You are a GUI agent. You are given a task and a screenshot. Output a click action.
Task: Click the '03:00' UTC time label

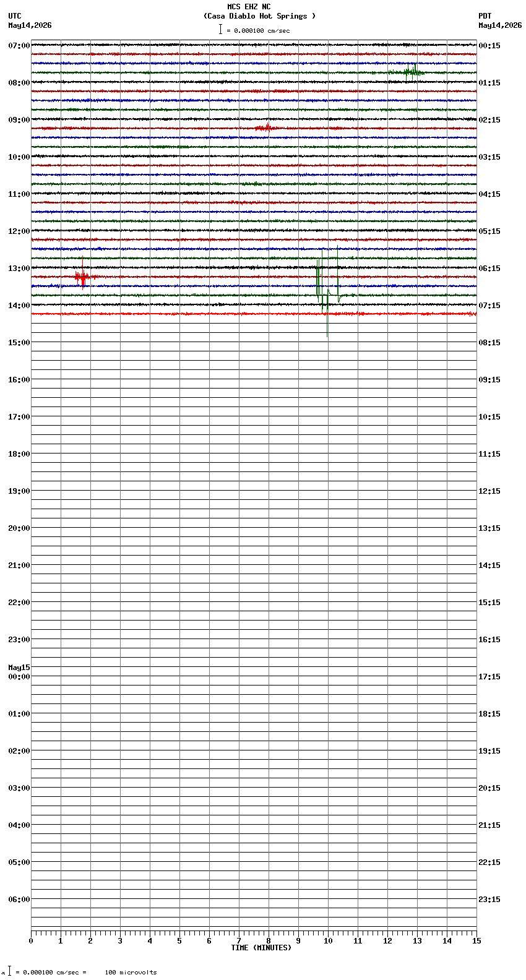coord(19,788)
